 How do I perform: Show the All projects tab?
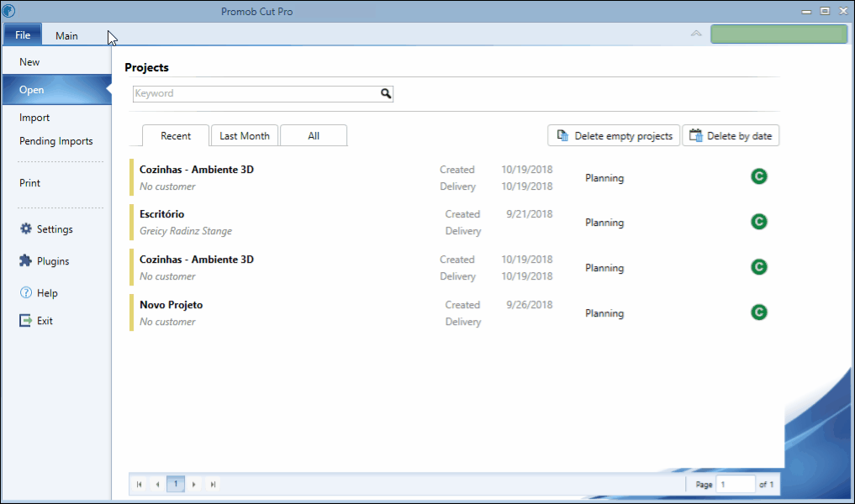coord(314,136)
